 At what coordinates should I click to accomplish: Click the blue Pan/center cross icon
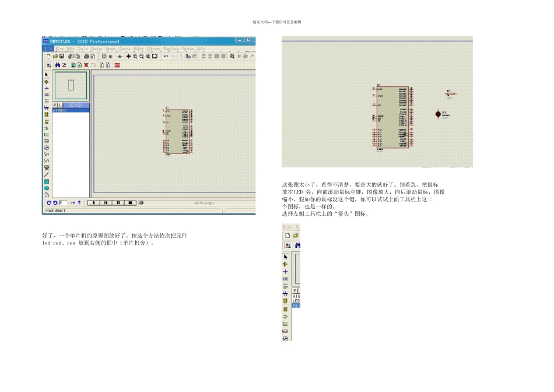(128, 56)
